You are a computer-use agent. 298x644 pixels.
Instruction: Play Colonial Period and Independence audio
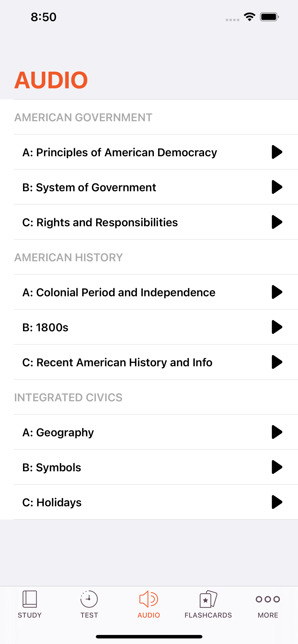(277, 292)
